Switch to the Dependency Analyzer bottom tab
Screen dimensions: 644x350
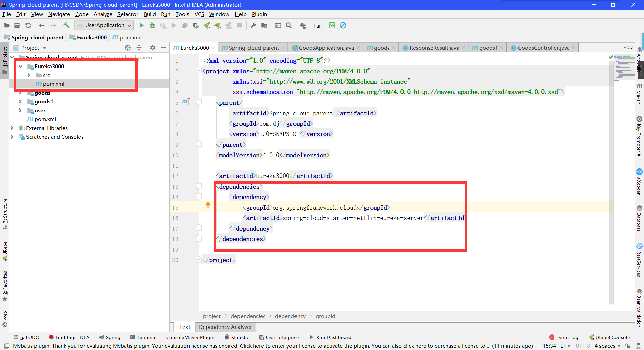[225, 327]
